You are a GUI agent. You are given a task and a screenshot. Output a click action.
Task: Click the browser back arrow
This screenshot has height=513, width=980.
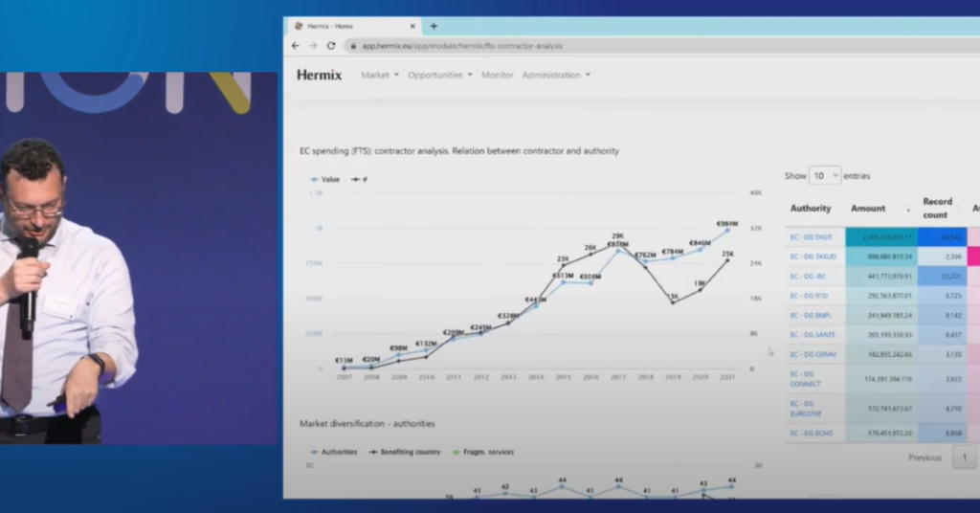click(x=296, y=45)
